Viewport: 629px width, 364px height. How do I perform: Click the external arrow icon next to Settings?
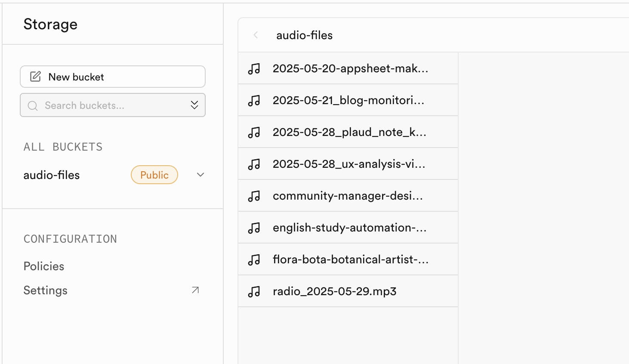(x=195, y=290)
